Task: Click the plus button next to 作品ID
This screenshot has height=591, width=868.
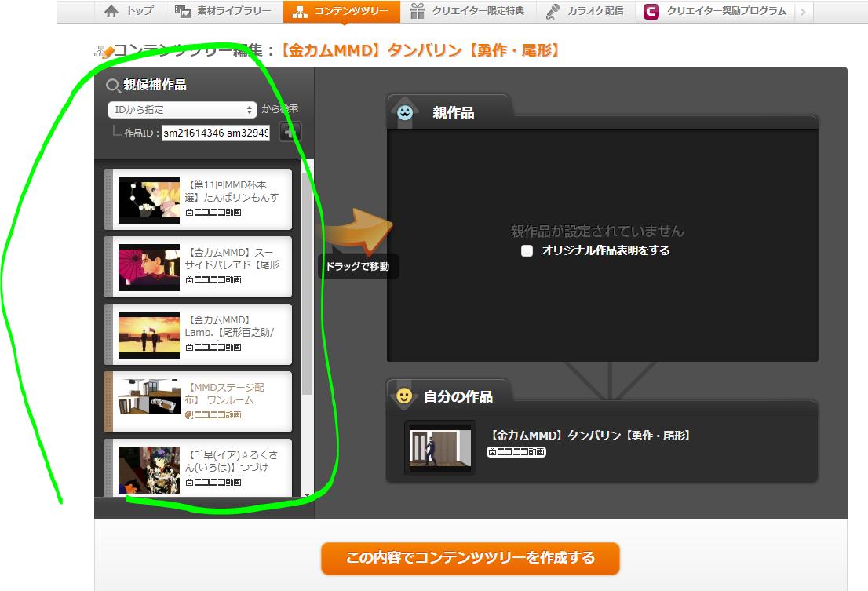Action: point(290,132)
